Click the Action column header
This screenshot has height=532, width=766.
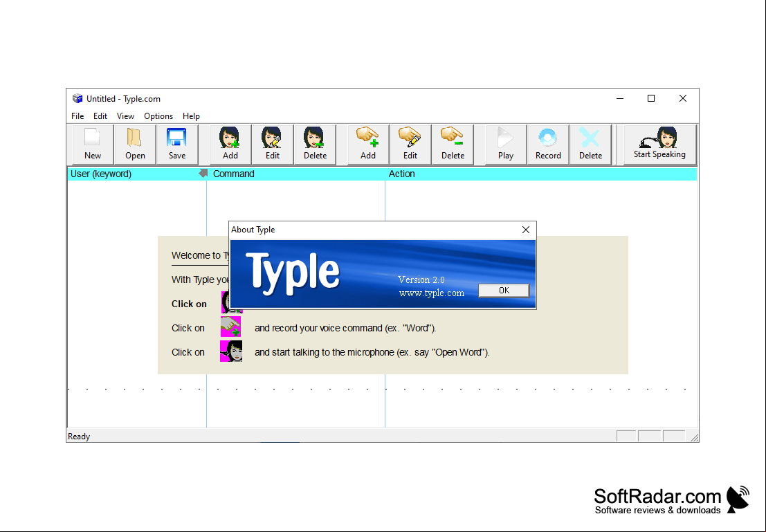click(x=541, y=174)
